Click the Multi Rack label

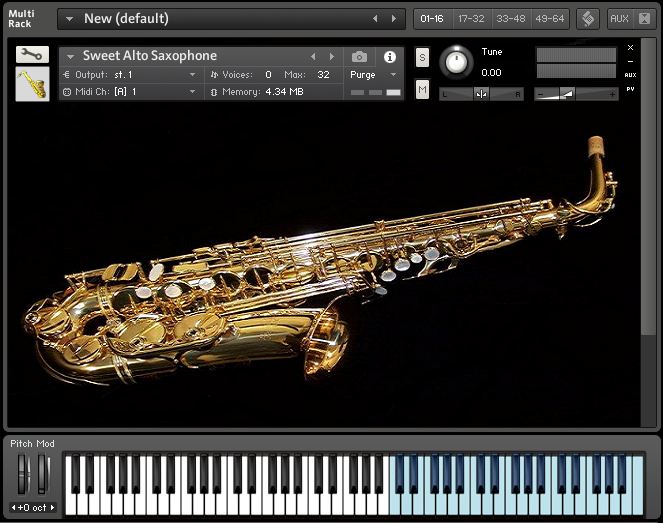pos(21,19)
